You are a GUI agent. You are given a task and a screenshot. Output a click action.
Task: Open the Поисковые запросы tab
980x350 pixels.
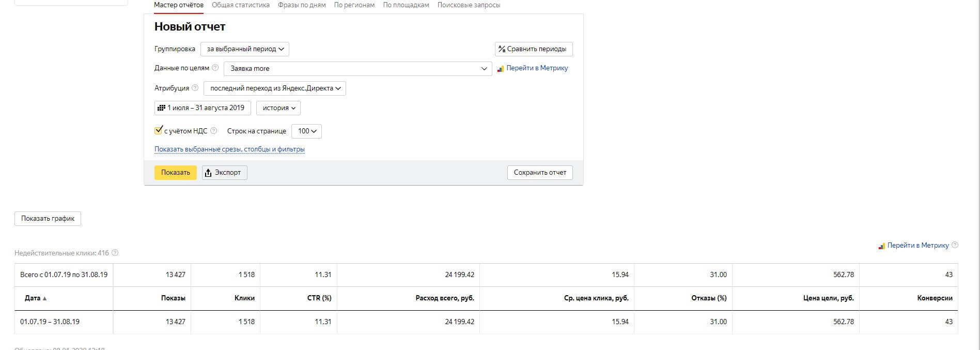click(469, 5)
